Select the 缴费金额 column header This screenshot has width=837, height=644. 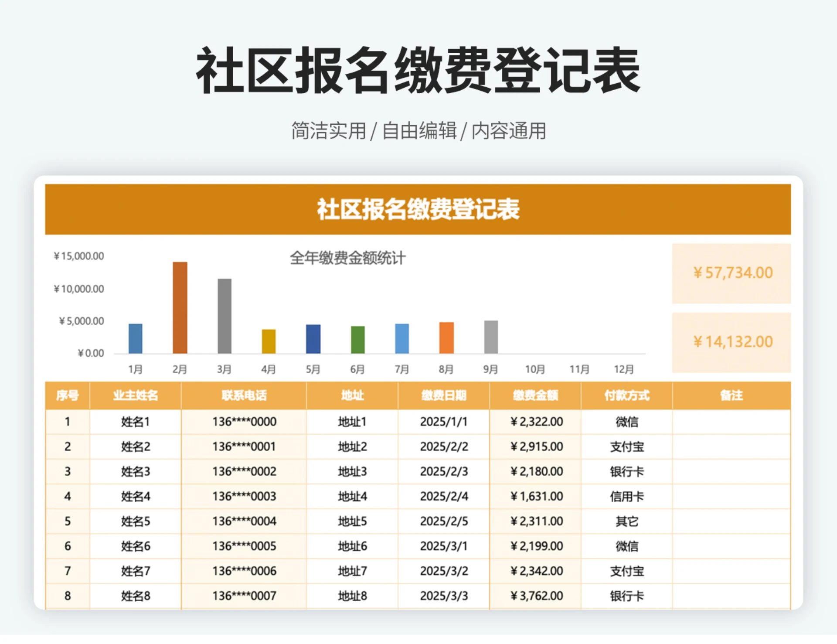point(535,396)
